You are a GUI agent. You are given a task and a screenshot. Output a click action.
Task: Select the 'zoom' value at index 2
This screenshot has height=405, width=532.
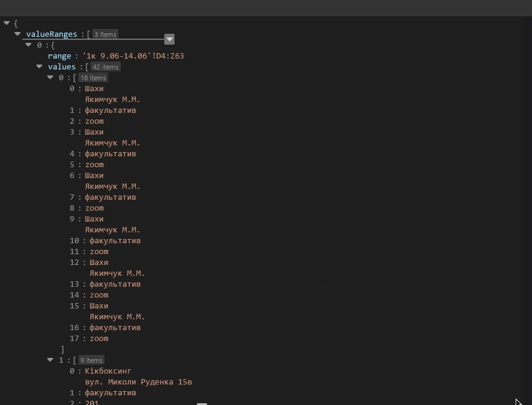click(94, 121)
